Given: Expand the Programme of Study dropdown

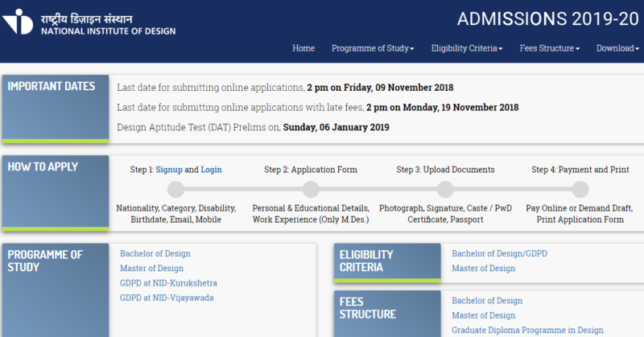Looking at the screenshot, I should 373,48.
